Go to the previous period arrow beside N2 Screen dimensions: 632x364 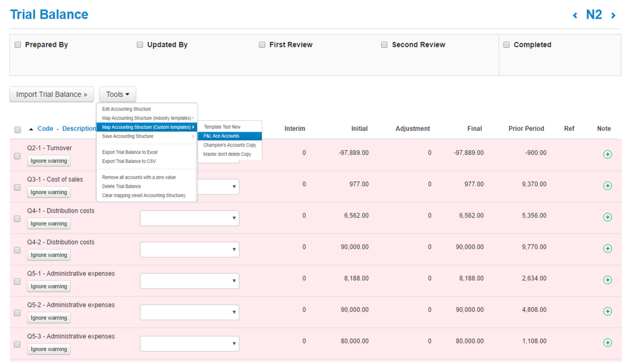[575, 16]
